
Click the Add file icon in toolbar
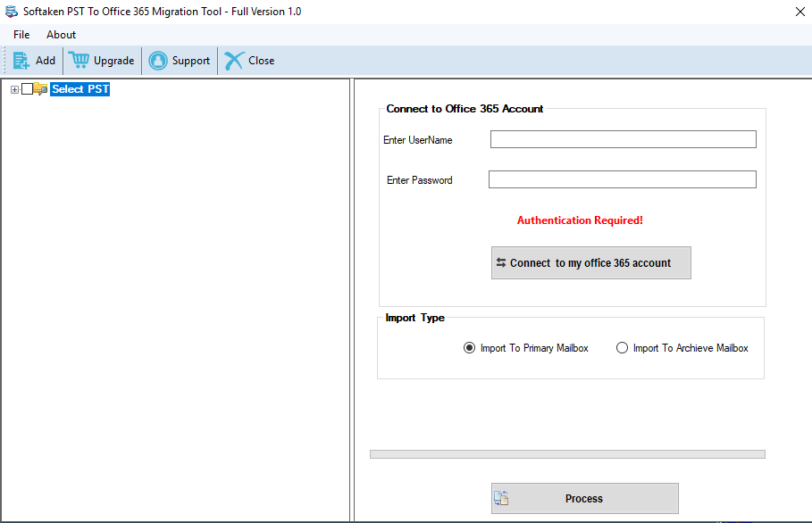[x=21, y=61]
